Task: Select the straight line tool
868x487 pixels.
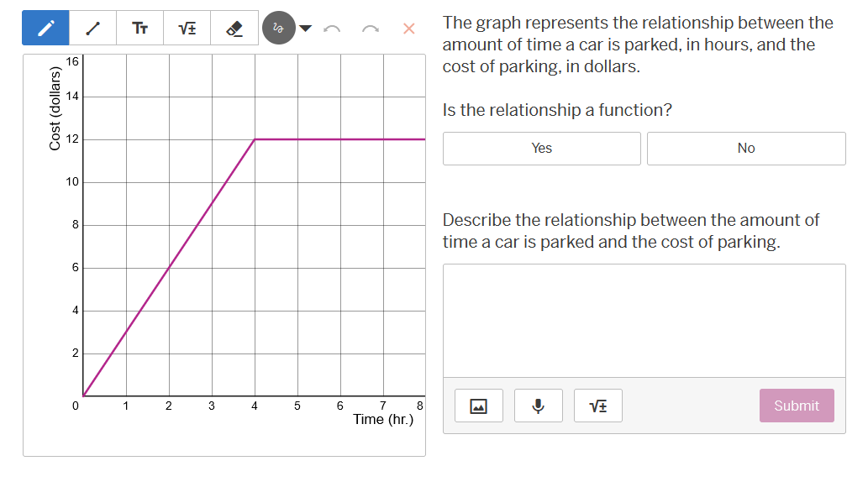Action: [92, 28]
